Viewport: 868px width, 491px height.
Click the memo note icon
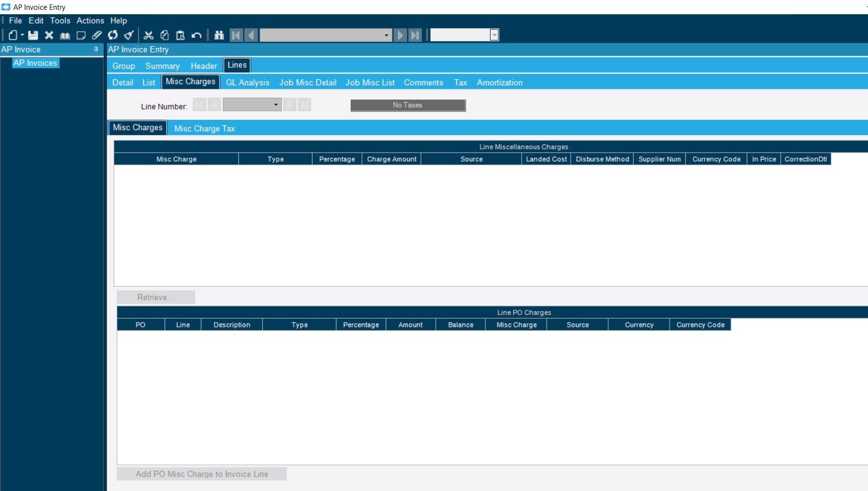81,35
